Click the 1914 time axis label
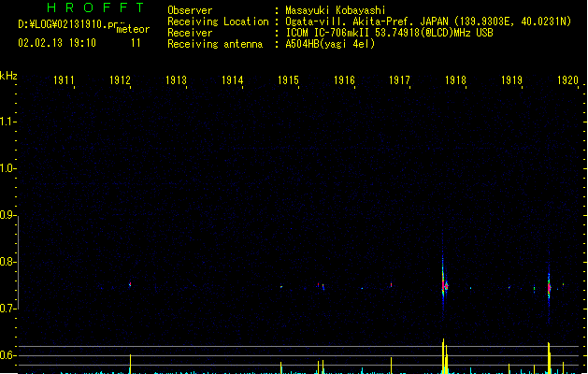Viewport: 588px width, 374px height. [232, 80]
